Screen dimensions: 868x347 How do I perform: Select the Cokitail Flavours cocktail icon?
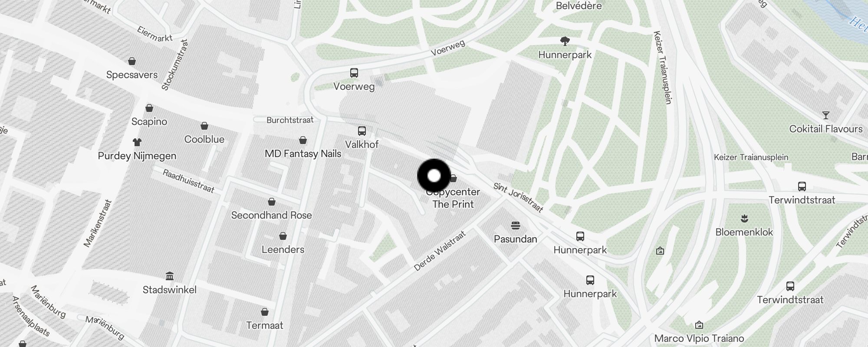click(825, 115)
